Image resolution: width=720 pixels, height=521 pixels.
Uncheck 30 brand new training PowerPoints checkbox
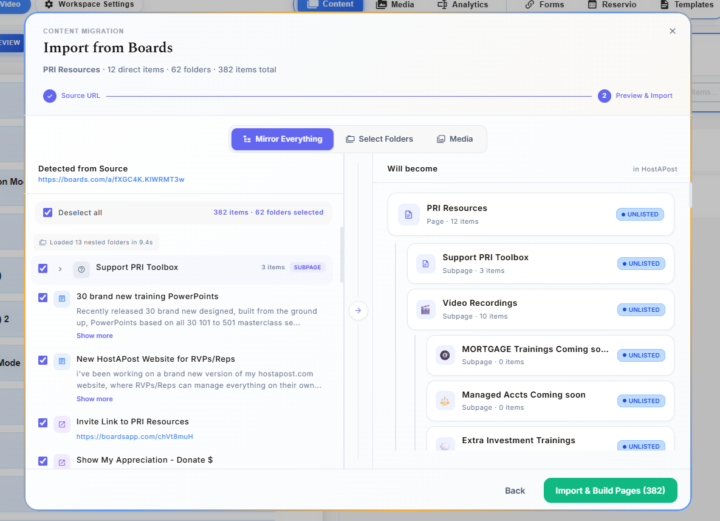[43, 297]
